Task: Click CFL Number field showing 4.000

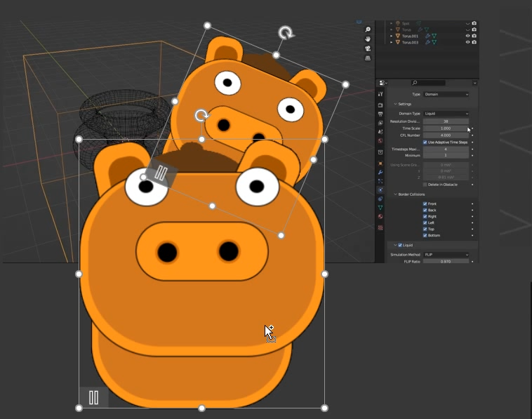Action: pos(446,135)
